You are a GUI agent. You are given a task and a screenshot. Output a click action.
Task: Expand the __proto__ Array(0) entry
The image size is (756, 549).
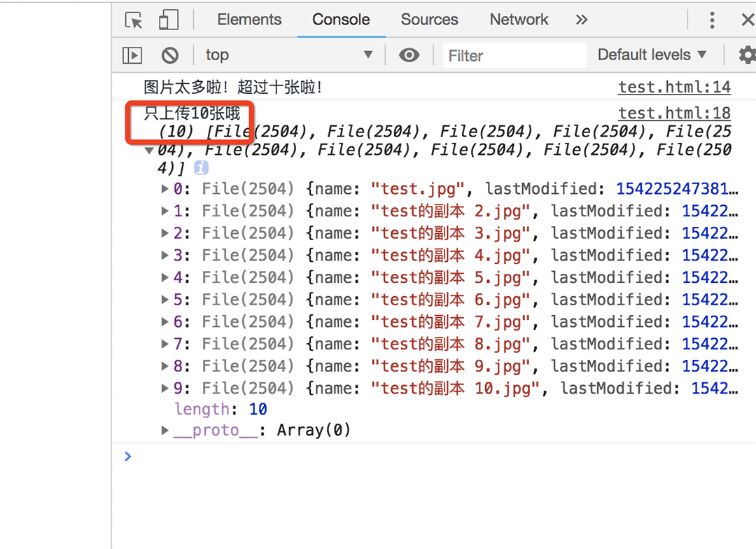(164, 430)
